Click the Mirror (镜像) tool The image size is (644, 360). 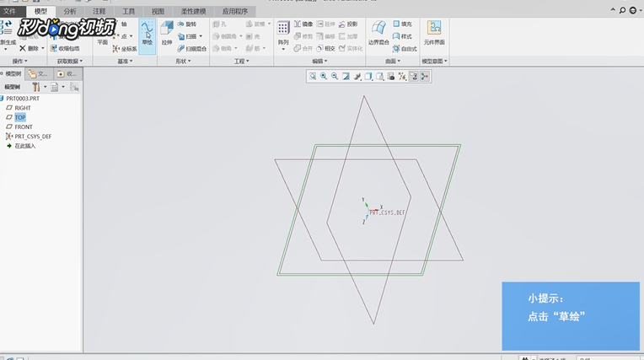click(303, 24)
